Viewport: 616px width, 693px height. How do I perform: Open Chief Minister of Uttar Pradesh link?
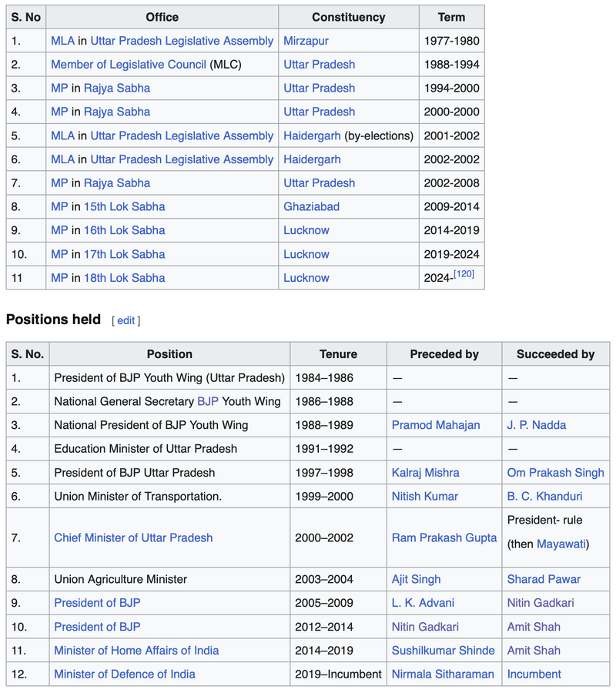click(133, 537)
